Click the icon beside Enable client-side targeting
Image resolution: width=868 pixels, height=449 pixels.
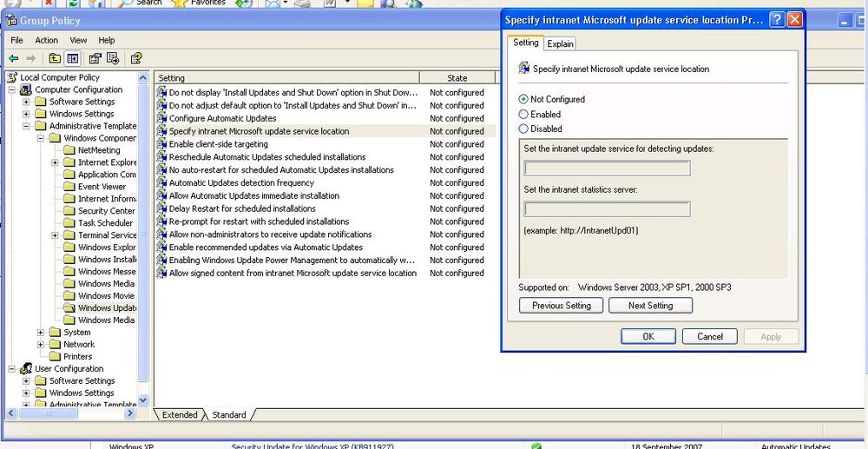point(161,144)
